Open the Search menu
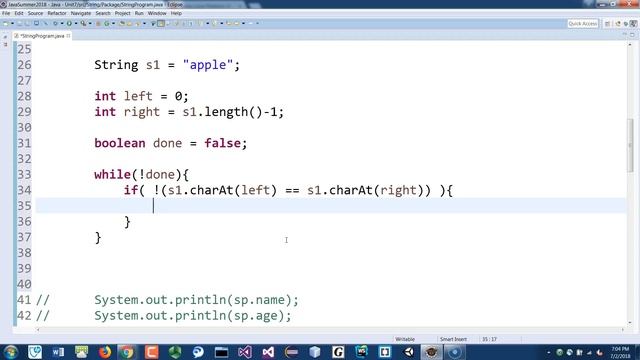Viewport: 640px width, 360px height. click(103, 13)
